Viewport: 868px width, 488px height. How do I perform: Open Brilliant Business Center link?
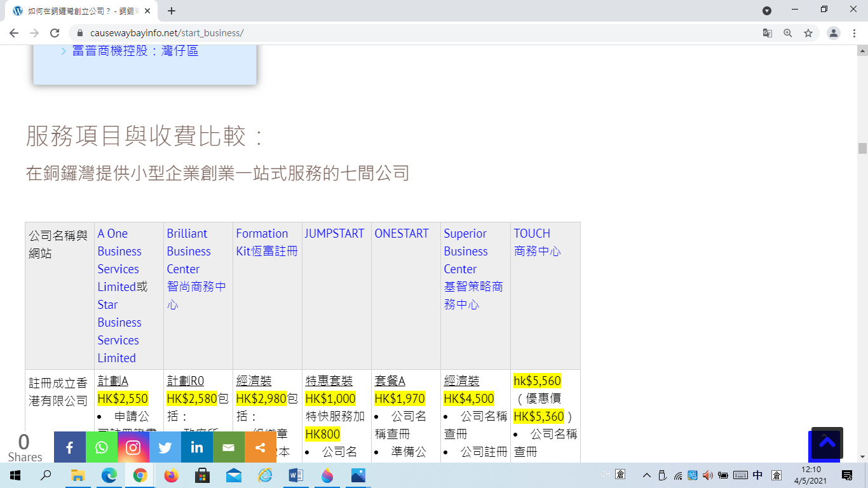(x=189, y=251)
